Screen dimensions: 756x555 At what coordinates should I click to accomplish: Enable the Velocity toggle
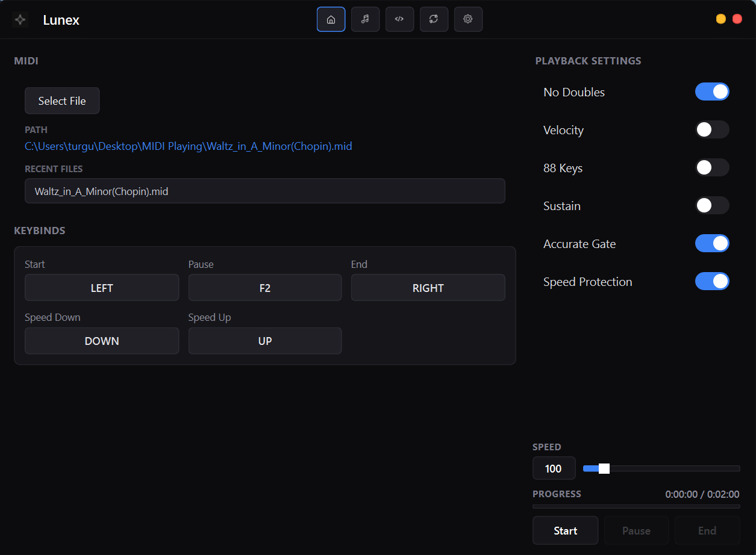(x=712, y=129)
